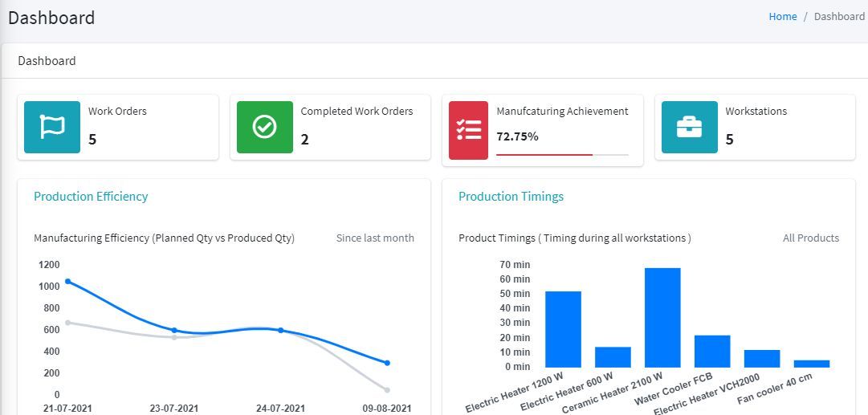Click the green Completed Work Orders checkmark icon
Image resolution: width=868 pixels, height=415 pixels.
point(264,127)
